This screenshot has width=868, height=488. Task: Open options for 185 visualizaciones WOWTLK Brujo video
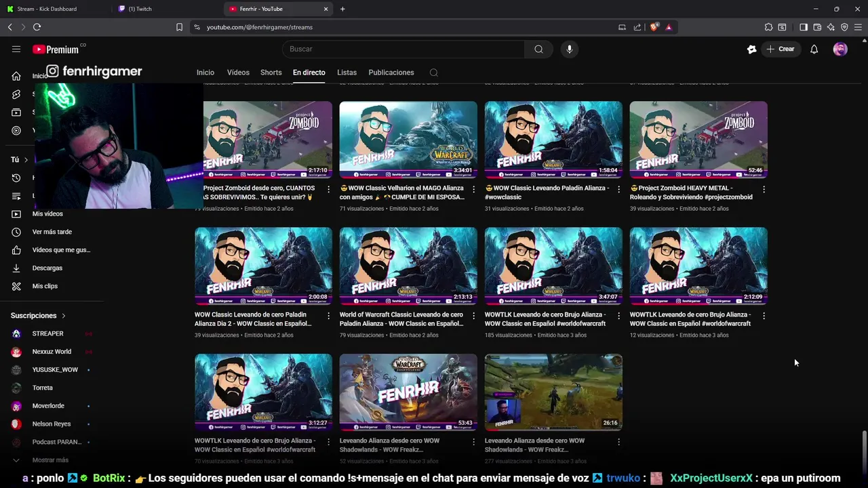point(618,316)
